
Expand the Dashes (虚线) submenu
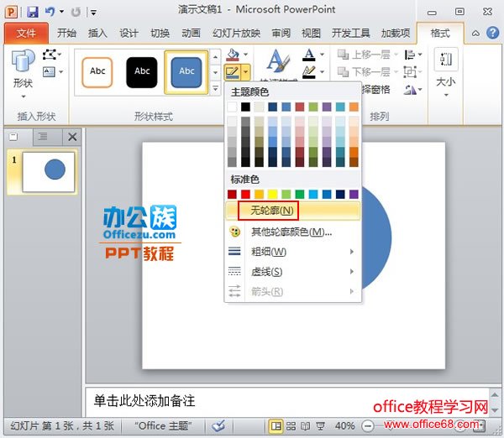[x=292, y=272]
